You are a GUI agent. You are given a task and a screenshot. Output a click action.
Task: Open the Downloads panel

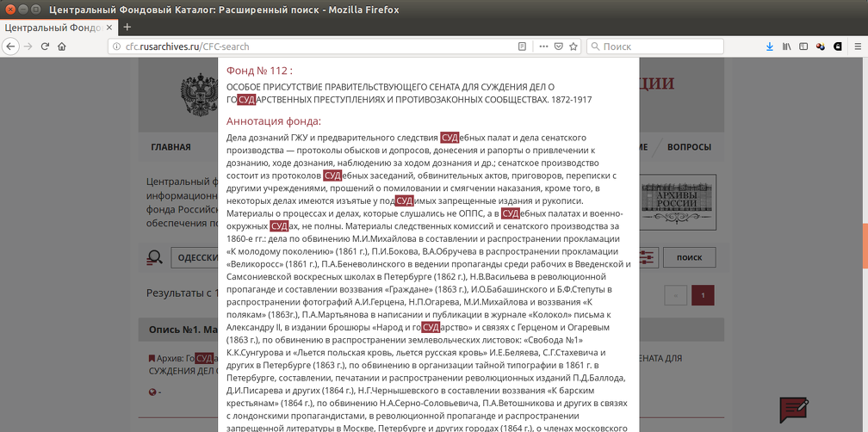[770, 46]
